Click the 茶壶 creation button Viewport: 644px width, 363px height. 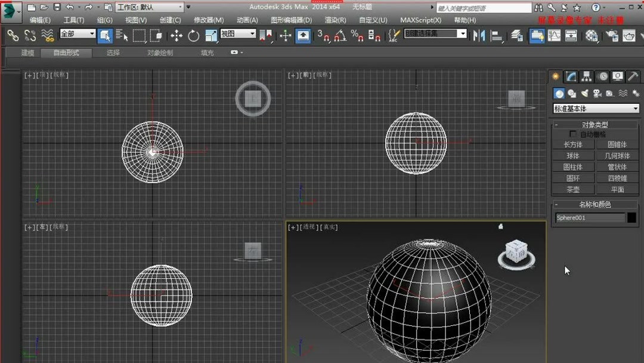tap(573, 190)
